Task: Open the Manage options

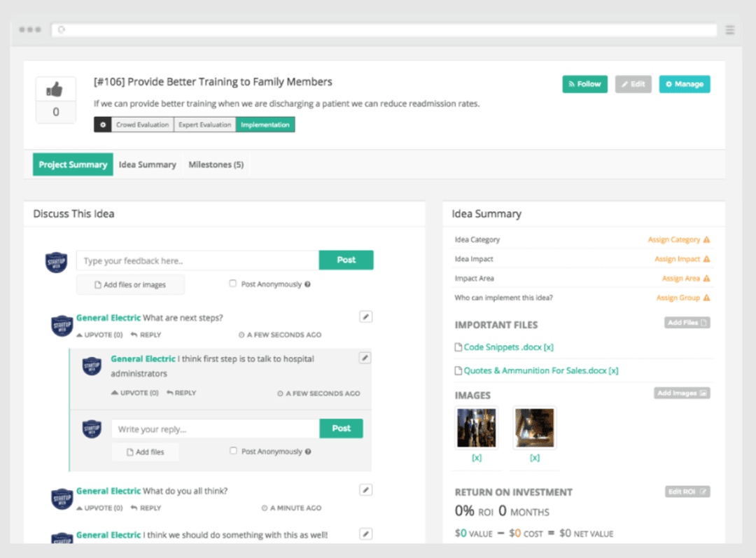Action: tap(685, 83)
